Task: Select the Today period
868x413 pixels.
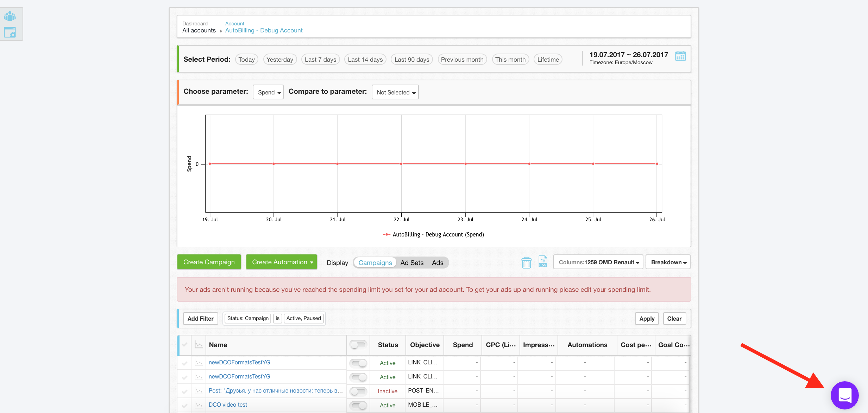Action: pos(246,59)
